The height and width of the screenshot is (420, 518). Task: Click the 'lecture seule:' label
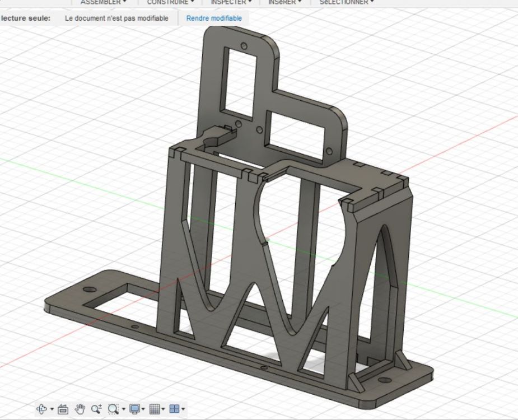25,18
